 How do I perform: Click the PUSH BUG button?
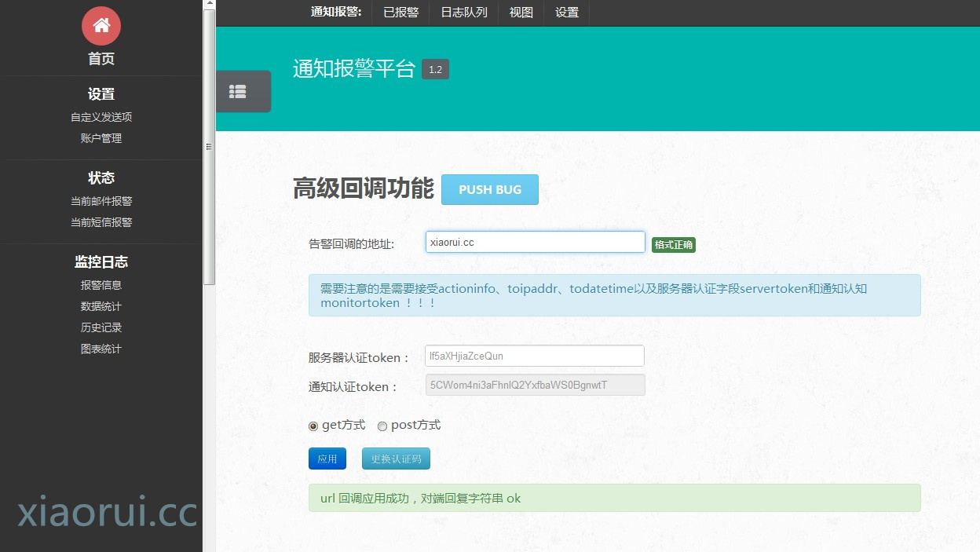(x=489, y=190)
